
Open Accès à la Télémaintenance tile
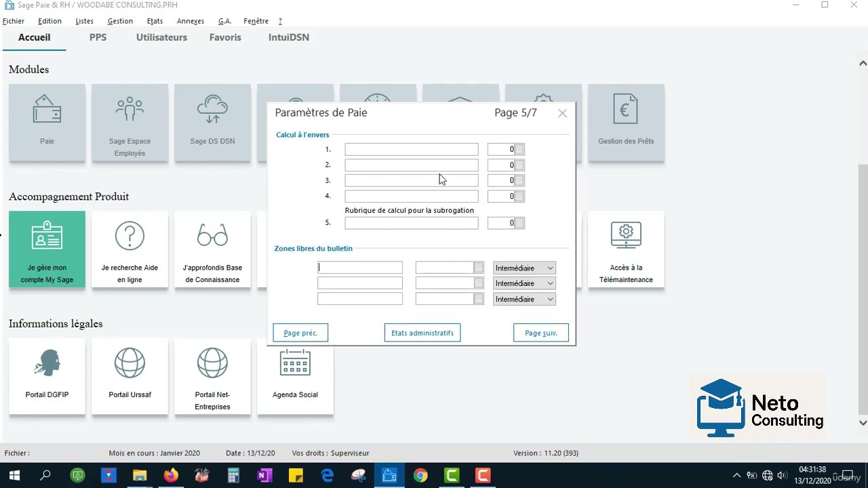[626, 249]
